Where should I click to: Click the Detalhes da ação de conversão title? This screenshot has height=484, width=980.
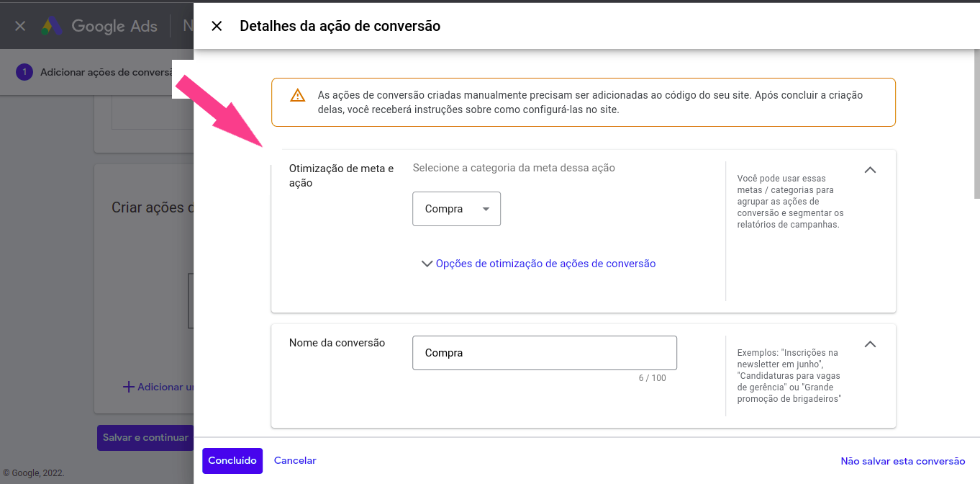click(x=340, y=26)
